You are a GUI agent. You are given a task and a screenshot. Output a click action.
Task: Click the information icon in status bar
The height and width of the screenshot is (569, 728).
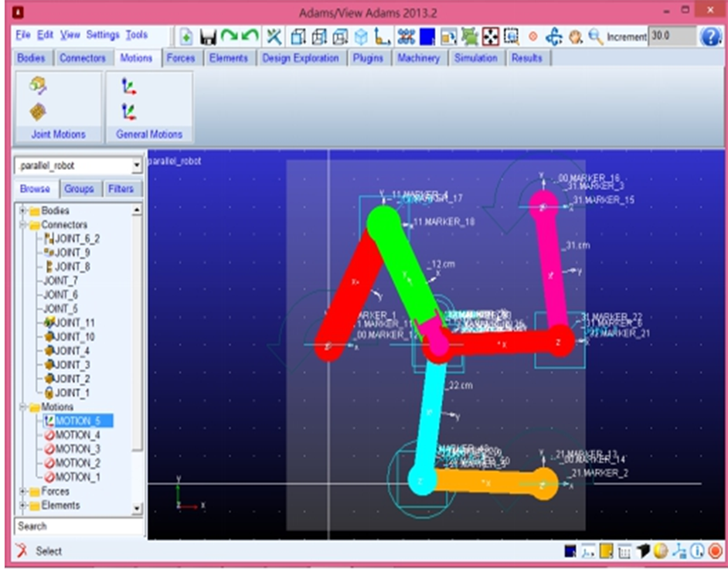click(697, 551)
